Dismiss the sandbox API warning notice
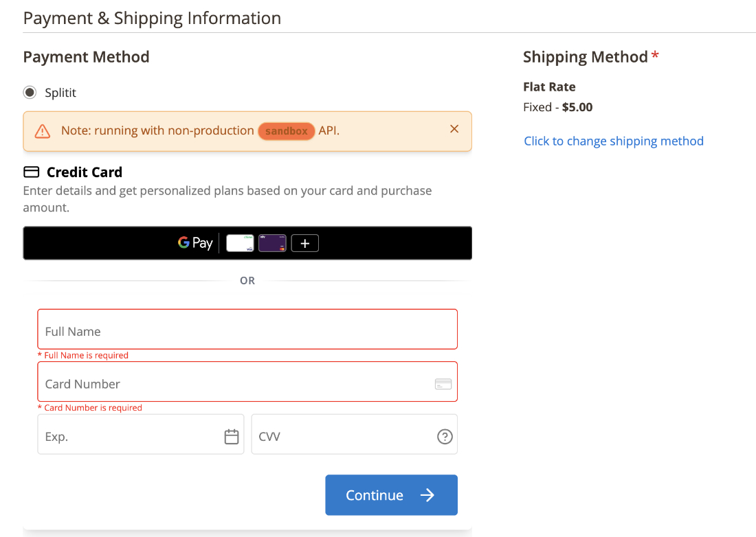The image size is (756, 537). pos(454,129)
